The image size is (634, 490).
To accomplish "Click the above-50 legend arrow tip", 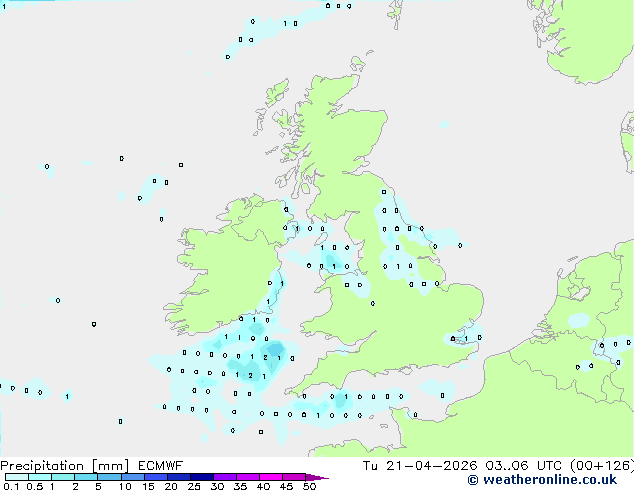I will [x=317, y=477].
